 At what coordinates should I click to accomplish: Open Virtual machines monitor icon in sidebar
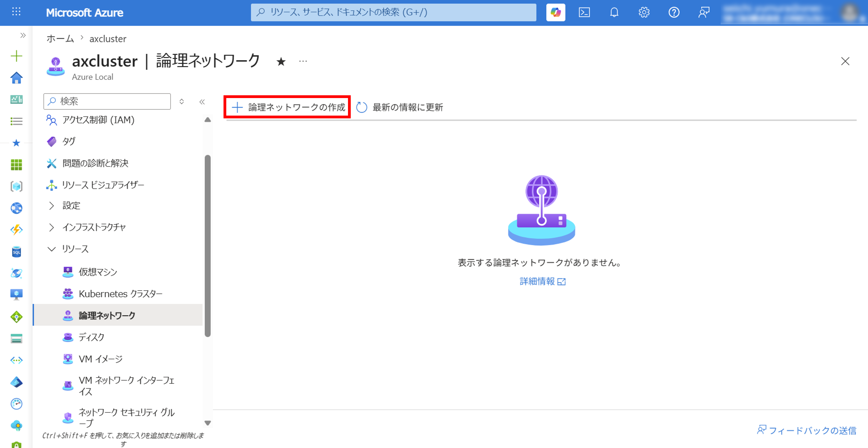click(16, 295)
